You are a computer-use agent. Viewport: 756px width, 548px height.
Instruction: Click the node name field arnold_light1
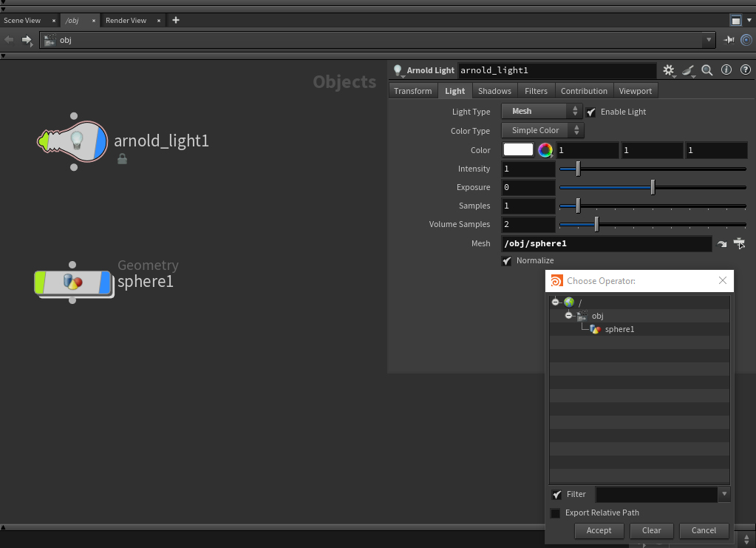(557, 70)
